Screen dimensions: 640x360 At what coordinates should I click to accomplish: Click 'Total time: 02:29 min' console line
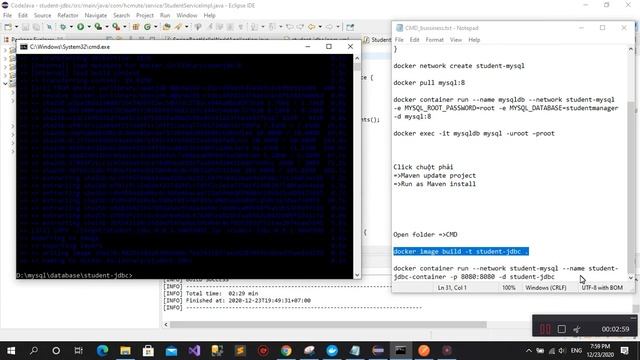[x=222, y=293]
